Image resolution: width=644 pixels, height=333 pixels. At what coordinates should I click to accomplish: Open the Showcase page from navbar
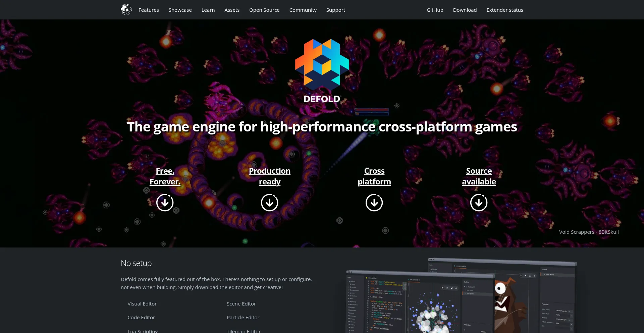point(180,10)
